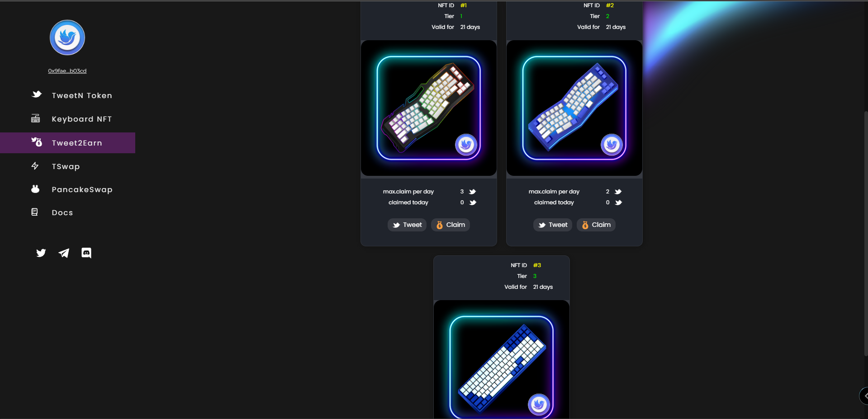Click the lightning icon beside TSwap
Screen dimensions: 868x419
(35, 166)
